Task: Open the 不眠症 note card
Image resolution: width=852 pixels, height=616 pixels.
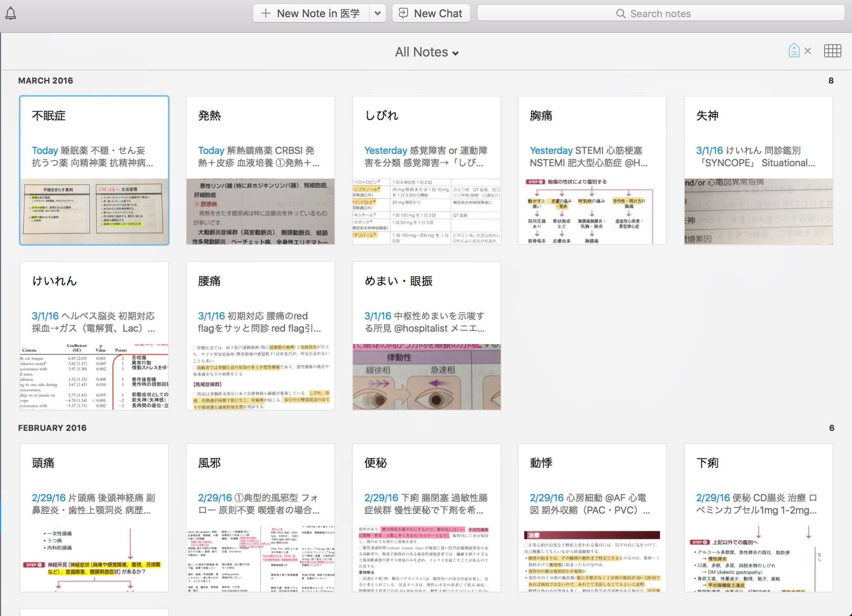Action: click(x=94, y=170)
